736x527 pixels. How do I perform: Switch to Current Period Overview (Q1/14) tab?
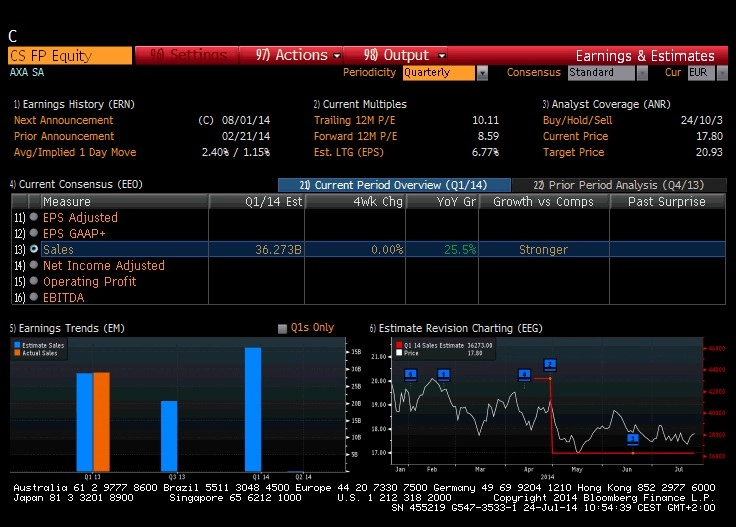coord(394,185)
